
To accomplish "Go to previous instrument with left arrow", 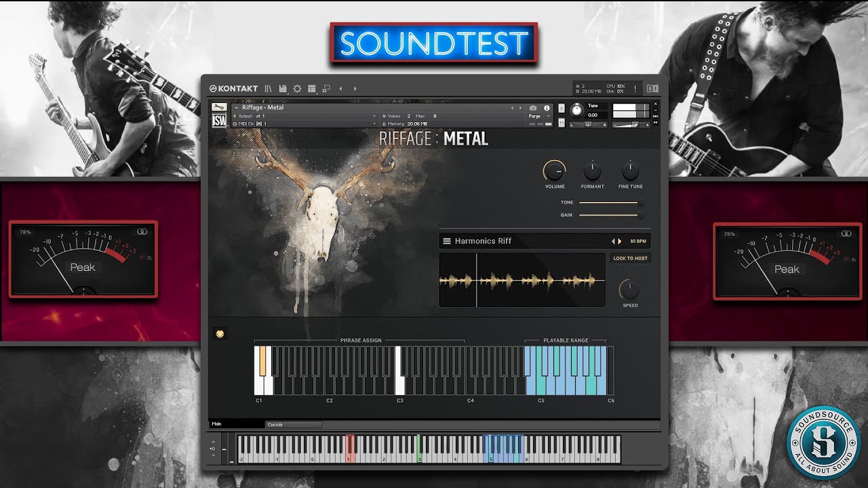I will click(x=340, y=89).
